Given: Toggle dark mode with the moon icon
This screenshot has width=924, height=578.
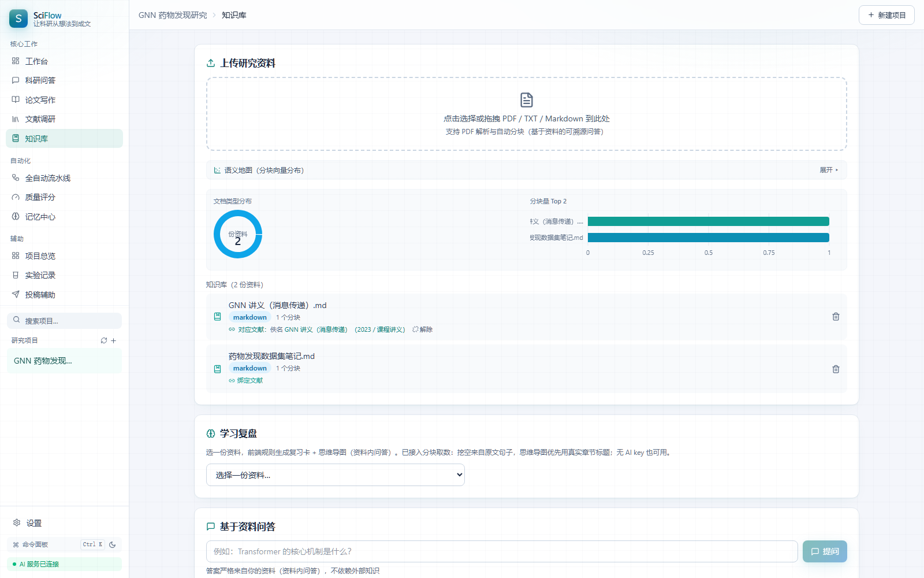Looking at the screenshot, I should 113,544.
